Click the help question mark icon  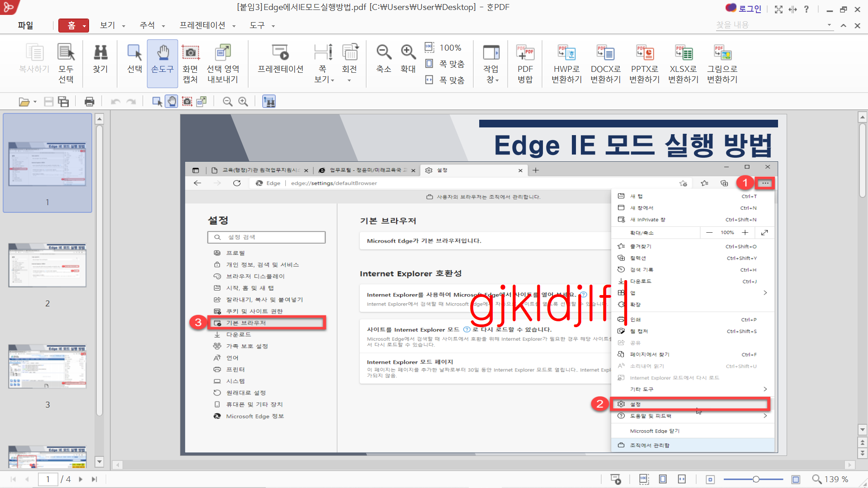[x=807, y=9]
